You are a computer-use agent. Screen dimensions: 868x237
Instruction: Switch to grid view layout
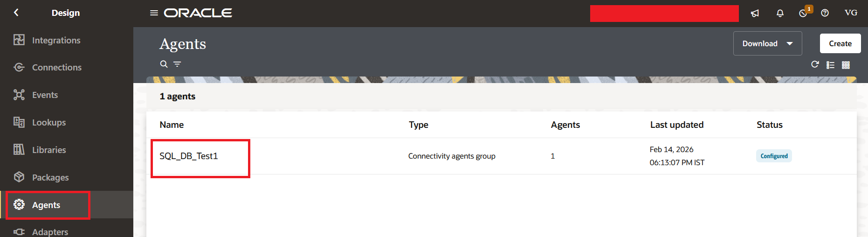[846, 65]
